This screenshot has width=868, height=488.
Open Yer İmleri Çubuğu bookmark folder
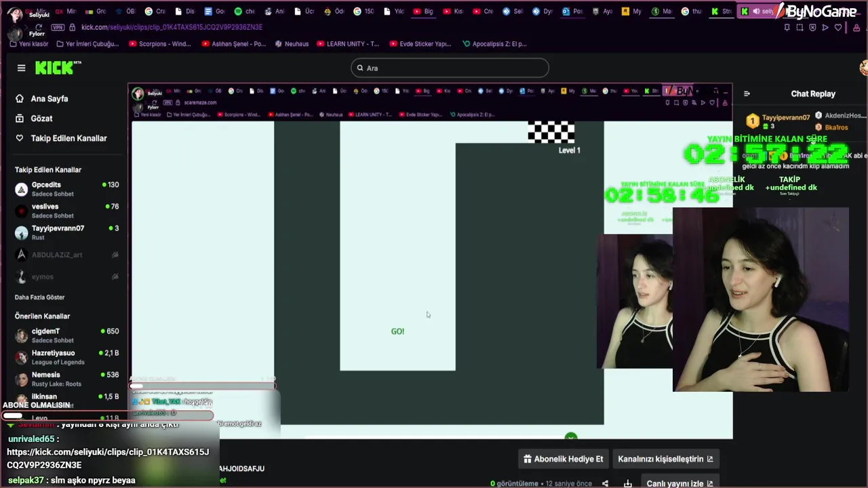coord(87,44)
